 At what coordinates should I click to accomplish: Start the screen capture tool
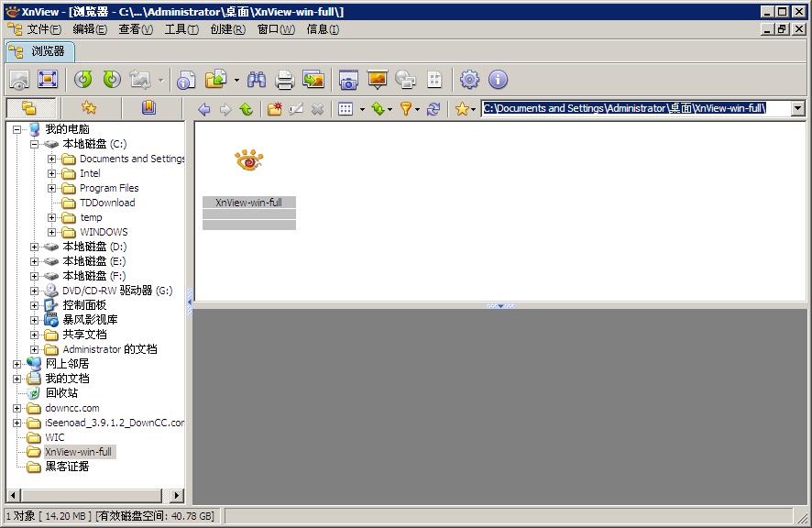point(348,79)
